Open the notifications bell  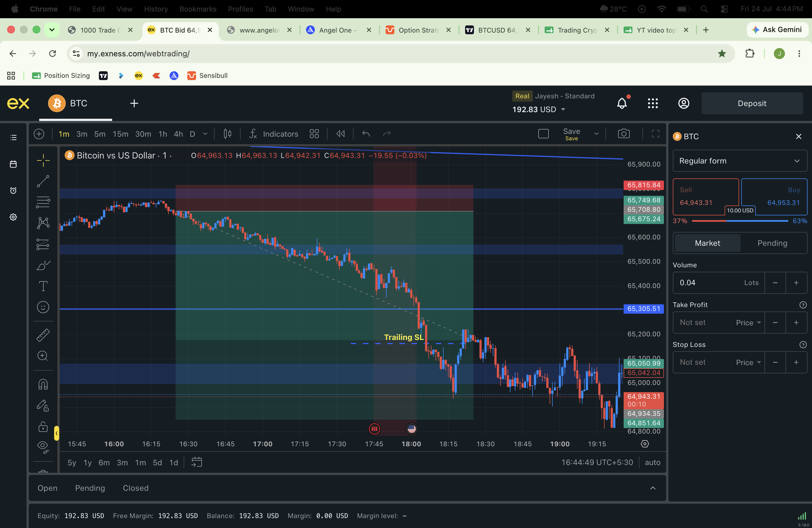(x=622, y=103)
